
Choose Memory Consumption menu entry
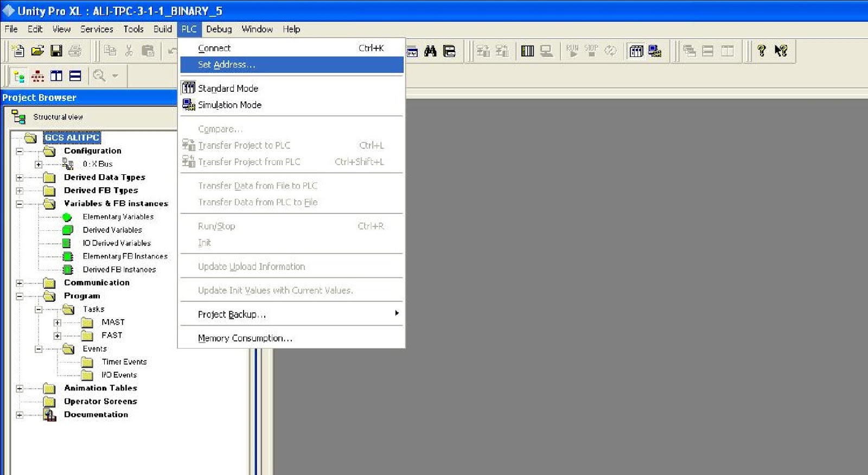(x=292, y=338)
